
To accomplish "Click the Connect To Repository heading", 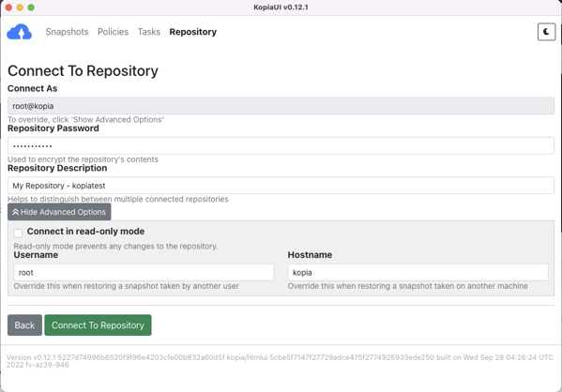I will click(83, 71).
